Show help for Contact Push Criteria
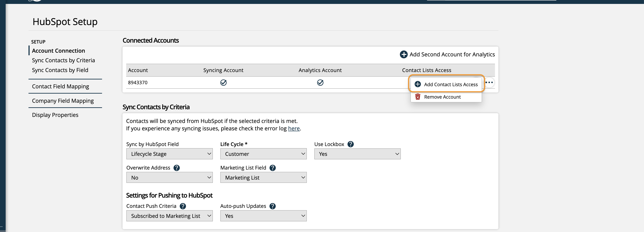 [183, 206]
